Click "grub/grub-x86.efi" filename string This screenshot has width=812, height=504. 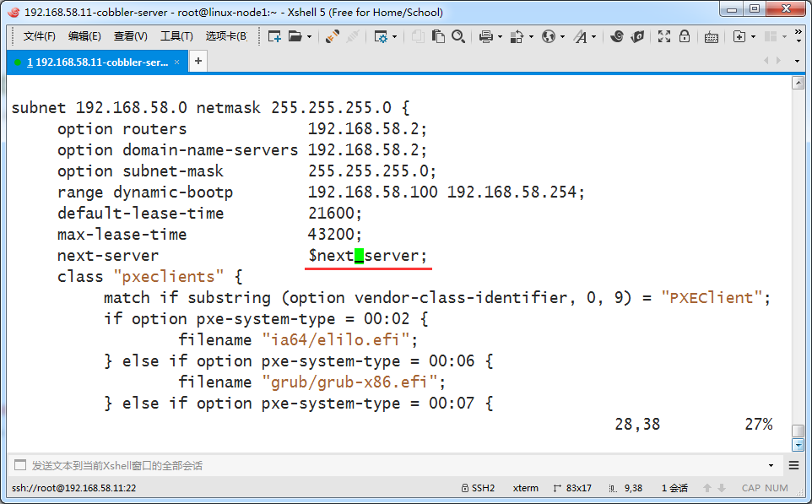[349, 382]
